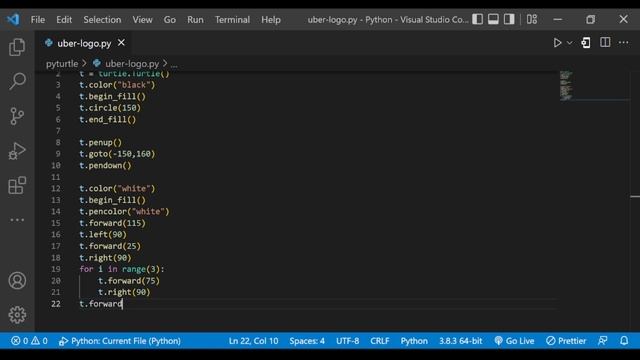Open the Manage gear icon
This screenshot has height=360, width=640.
tap(17, 315)
